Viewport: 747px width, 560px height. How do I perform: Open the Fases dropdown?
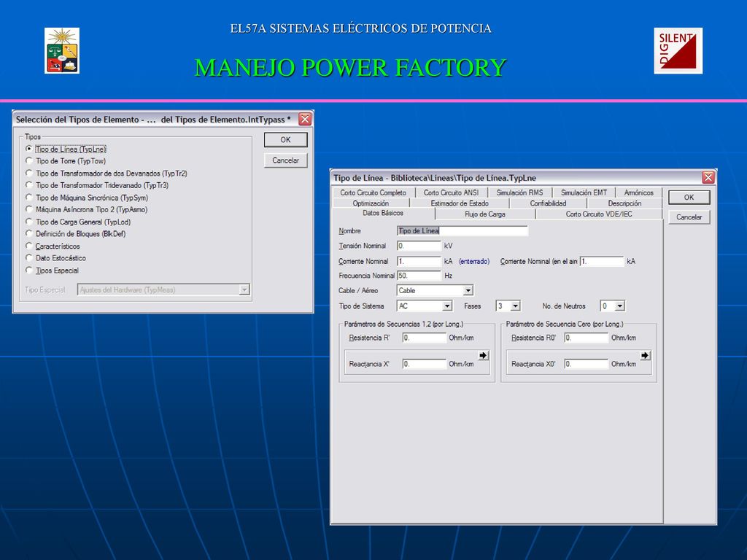[x=516, y=306]
